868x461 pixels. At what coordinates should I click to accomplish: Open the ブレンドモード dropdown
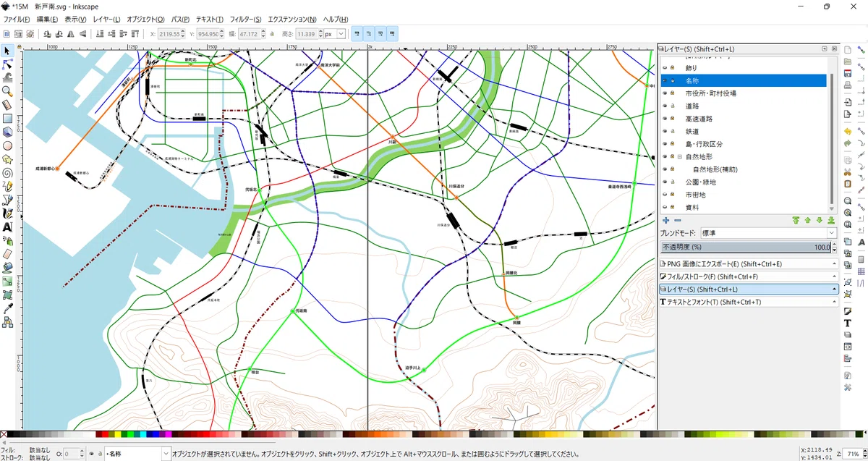(x=769, y=233)
